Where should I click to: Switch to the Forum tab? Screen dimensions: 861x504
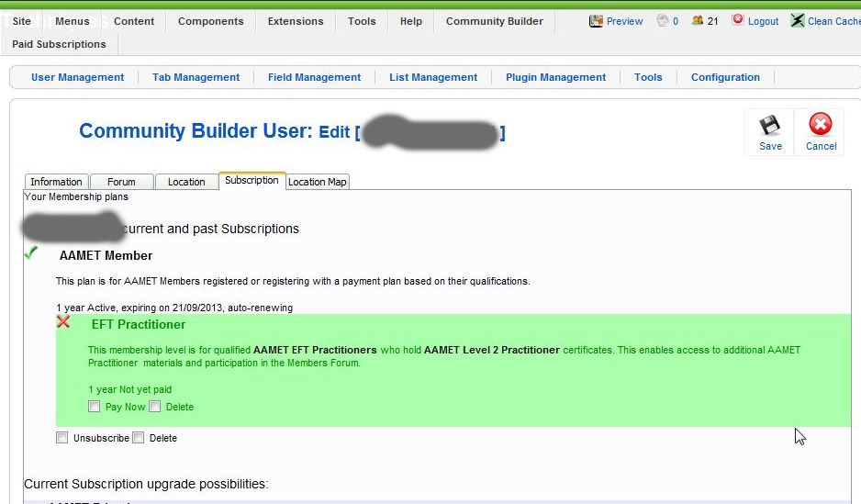[x=121, y=182]
